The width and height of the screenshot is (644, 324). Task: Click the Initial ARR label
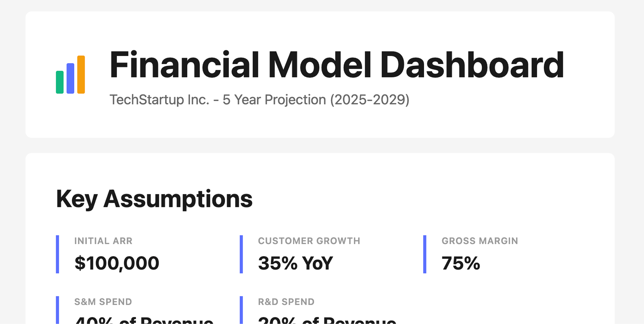pyautogui.click(x=103, y=241)
